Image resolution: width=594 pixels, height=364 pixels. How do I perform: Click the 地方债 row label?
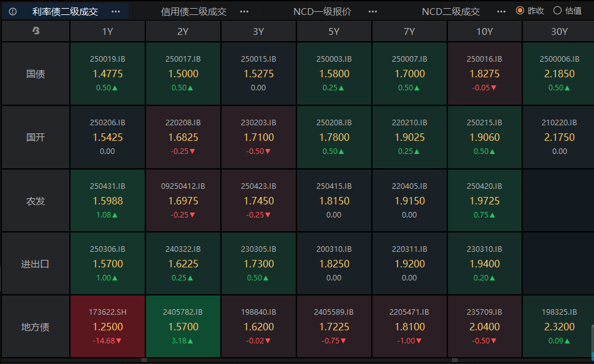point(36,327)
